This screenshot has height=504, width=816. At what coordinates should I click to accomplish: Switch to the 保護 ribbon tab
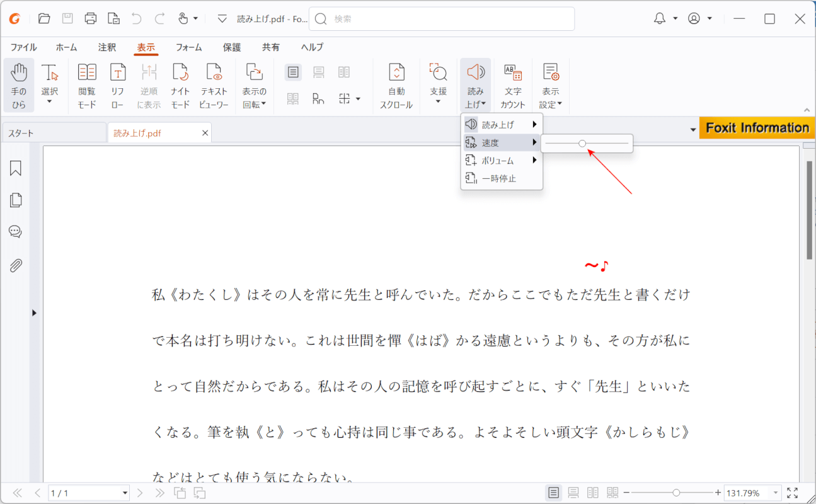(x=232, y=47)
